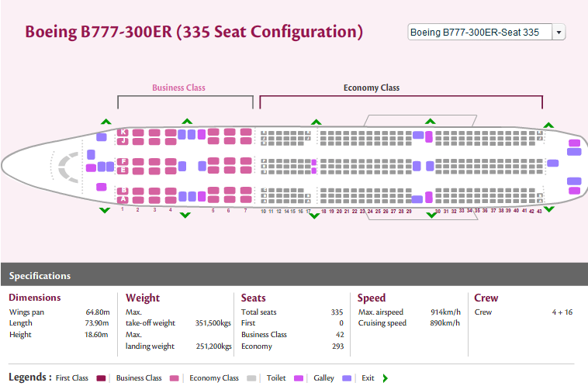
Task: Select business class seat A in row 1
Action: tap(123, 200)
